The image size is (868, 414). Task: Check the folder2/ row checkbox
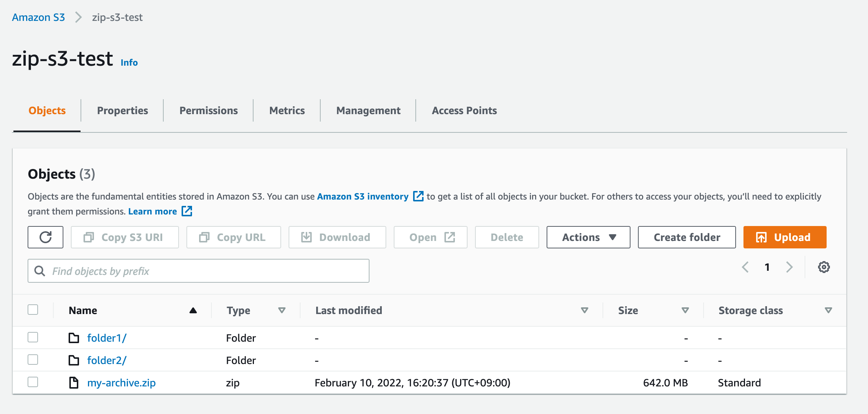point(33,360)
